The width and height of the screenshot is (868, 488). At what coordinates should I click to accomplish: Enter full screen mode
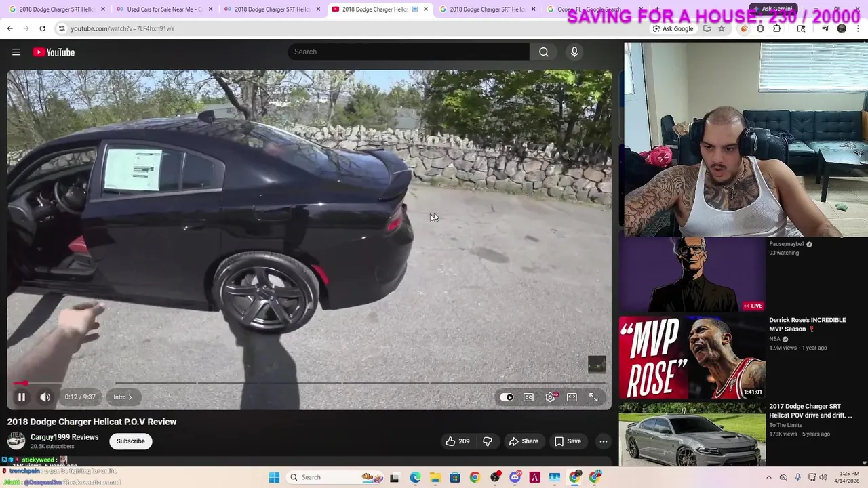pos(593,397)
